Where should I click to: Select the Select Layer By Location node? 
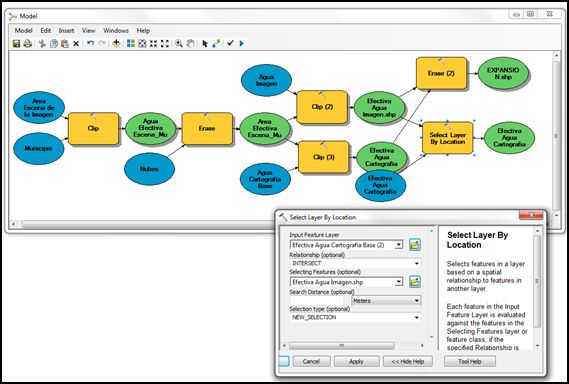coord(448,138)
